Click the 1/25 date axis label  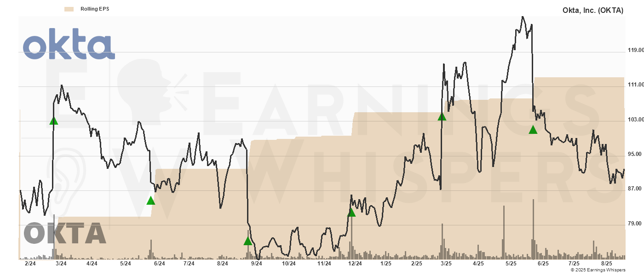coord(385,264)
